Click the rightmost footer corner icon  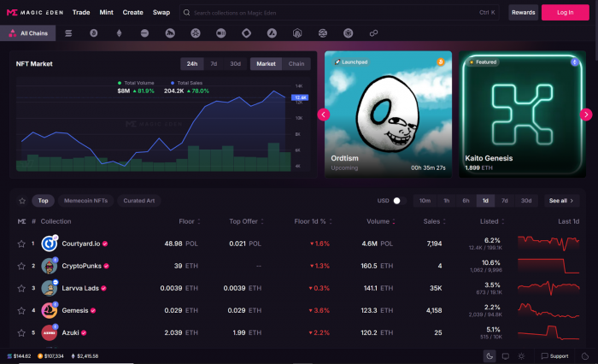585,356
